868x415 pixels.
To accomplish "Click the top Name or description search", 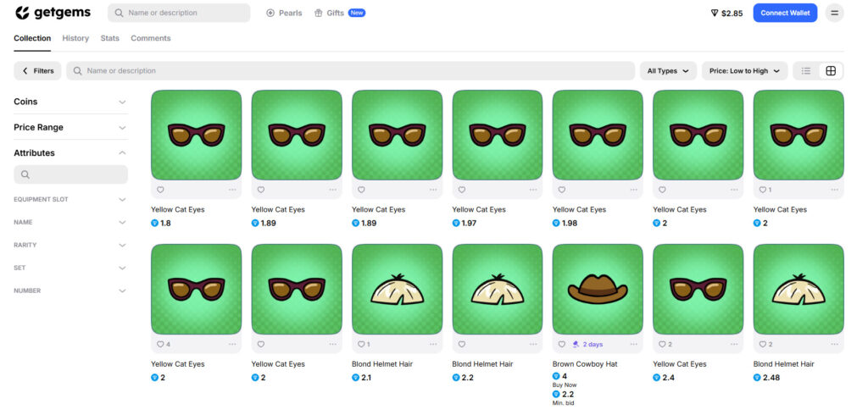I will tap(179, 13).
